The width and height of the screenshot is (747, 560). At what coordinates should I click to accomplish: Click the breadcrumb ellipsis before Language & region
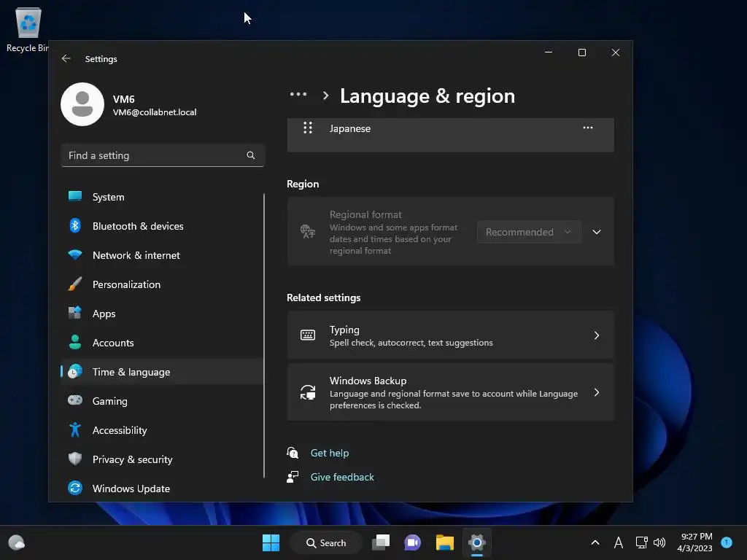(x=298, y=94)
